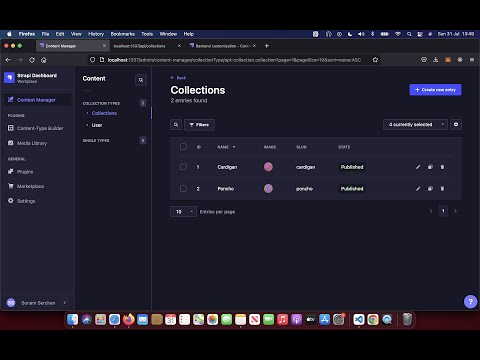
Task: Open the Tools menu in menu bar
Action: click(x=147, y=34)
